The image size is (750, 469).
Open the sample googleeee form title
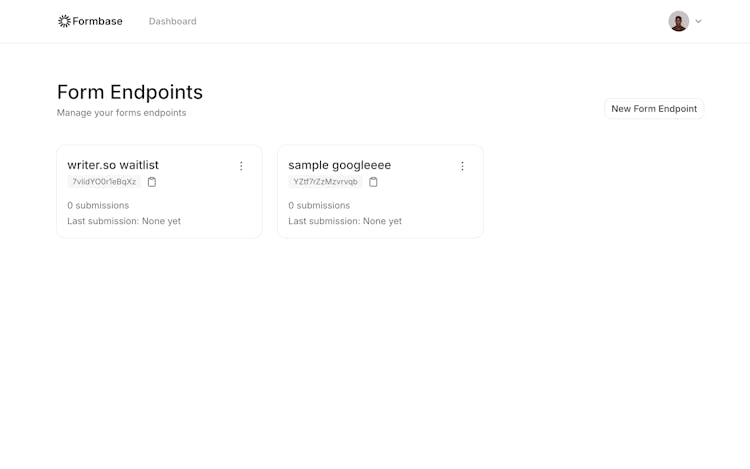coord(339,165)
